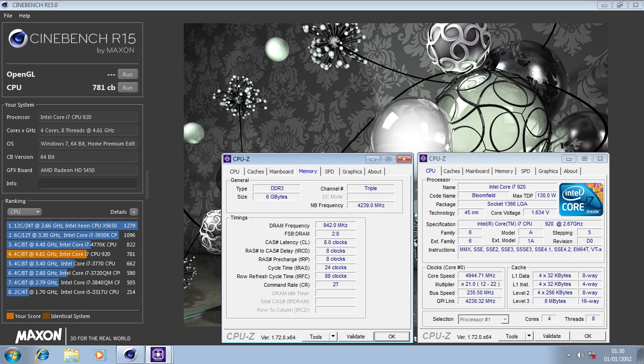
Task: Click Validate in Memory CPU-Z window
Action: coord(356,337)
